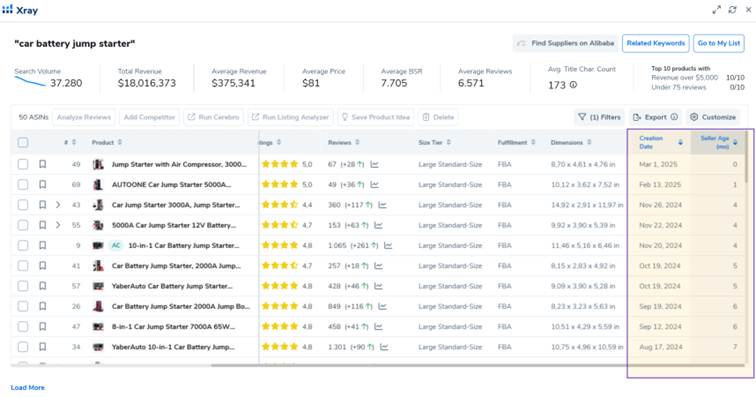The width and height of the screenshot is (756, 397).
Task: Click the Export info icon
Action: 674,117
